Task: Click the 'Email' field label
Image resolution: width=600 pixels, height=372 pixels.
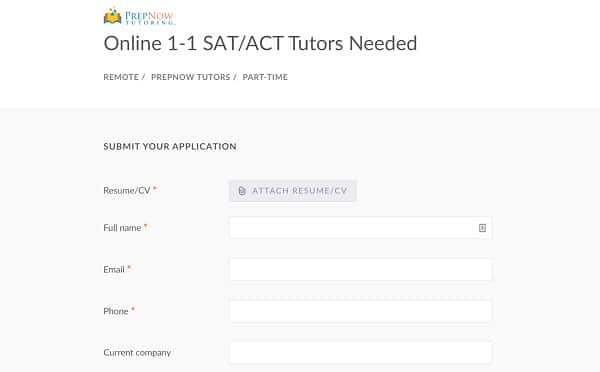Action: 114,269
